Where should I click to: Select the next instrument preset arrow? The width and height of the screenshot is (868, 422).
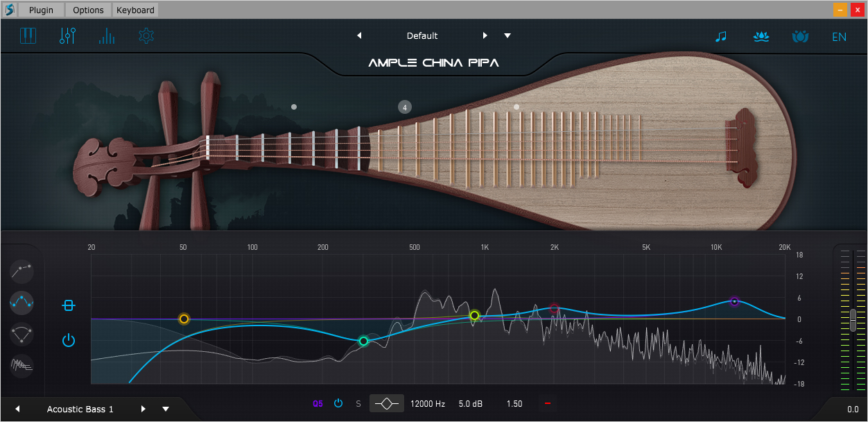click(485, 35)
